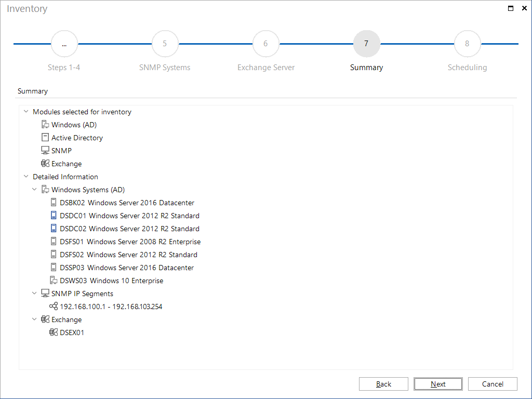Click the 'Exchange Server' step label
Viewport: 532px width, 399px height.
point(266,68)
